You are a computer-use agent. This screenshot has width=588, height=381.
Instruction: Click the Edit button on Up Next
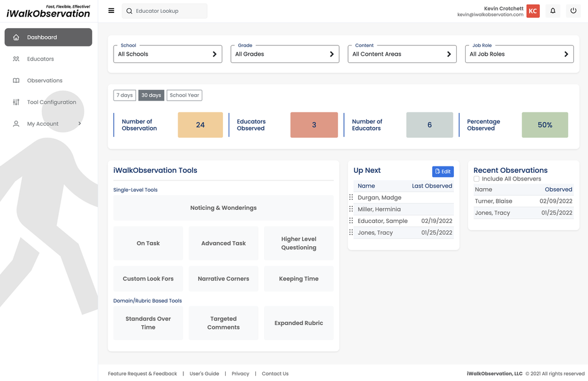tap(443, 171)
